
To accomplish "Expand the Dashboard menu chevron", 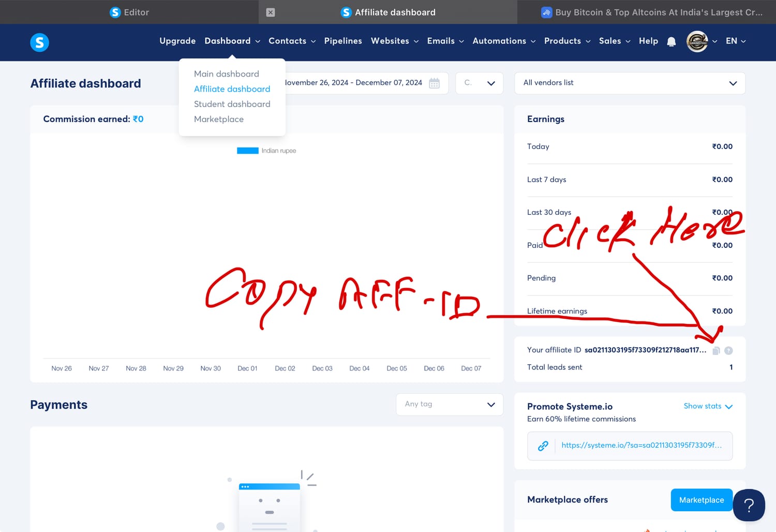I will [x=258, y=41].
